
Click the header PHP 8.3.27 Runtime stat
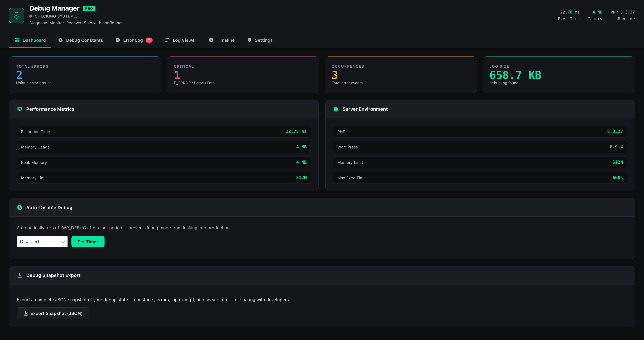[x=623, y=16]
